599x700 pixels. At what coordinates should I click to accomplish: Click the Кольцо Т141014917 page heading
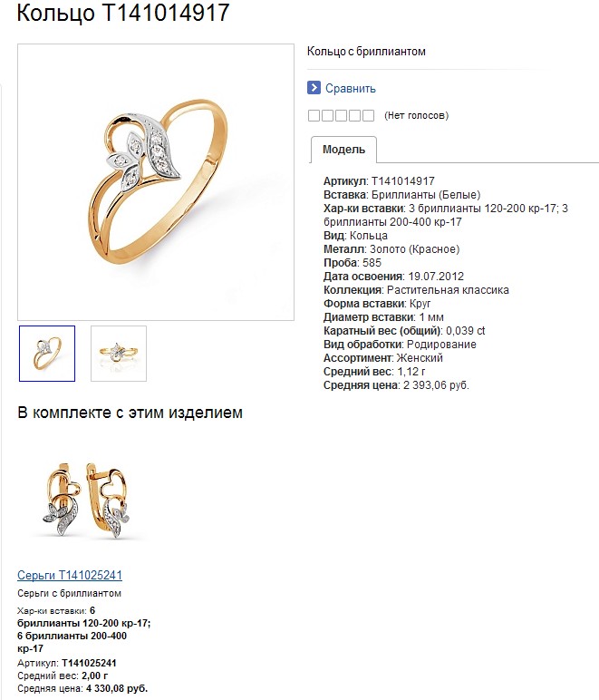click(123, 13)
